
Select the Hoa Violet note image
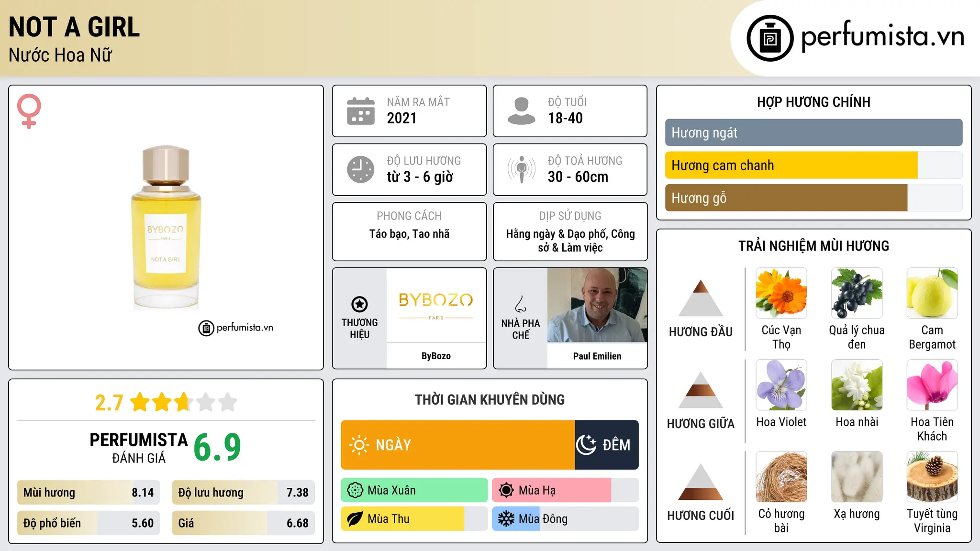pyautogui.click(x=781, y=385)
